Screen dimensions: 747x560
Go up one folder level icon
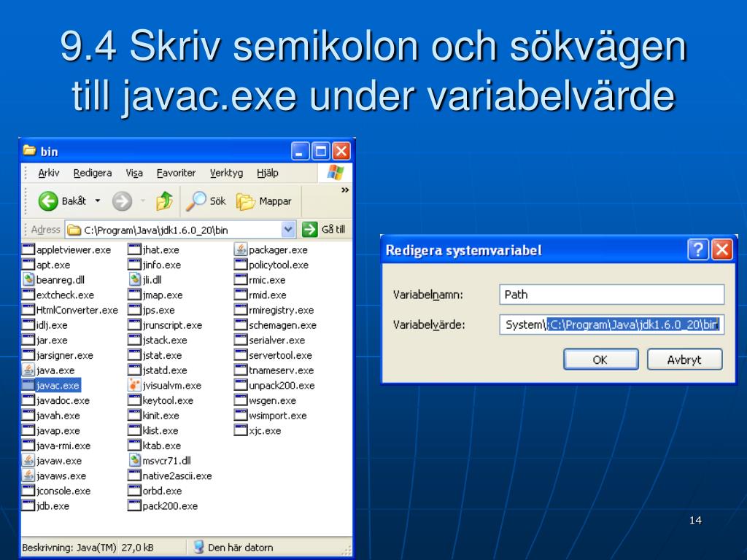(164, 201)
